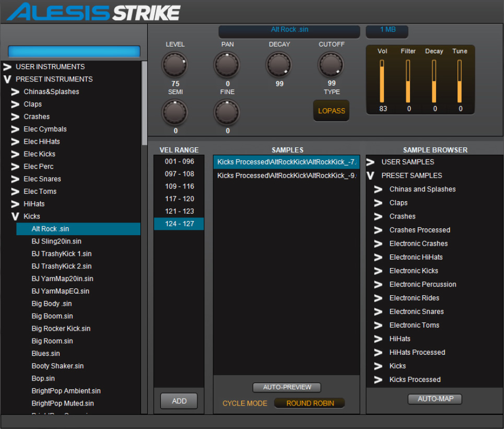Expand Kicks Processed samples folder
This screenshot has width=504, height=429.
point(378,379)
